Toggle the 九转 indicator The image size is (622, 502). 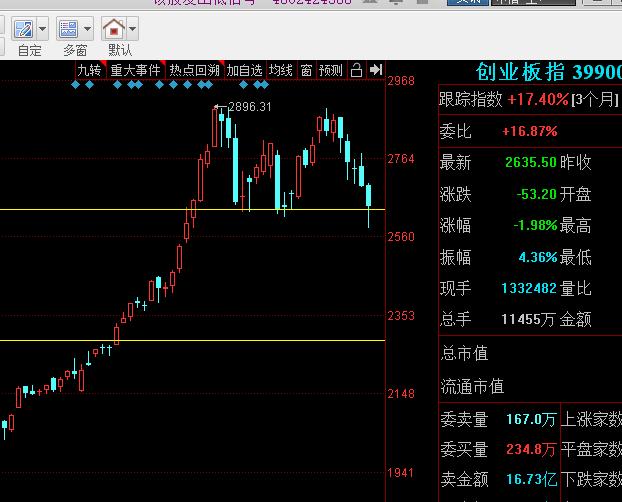point(90,70)
